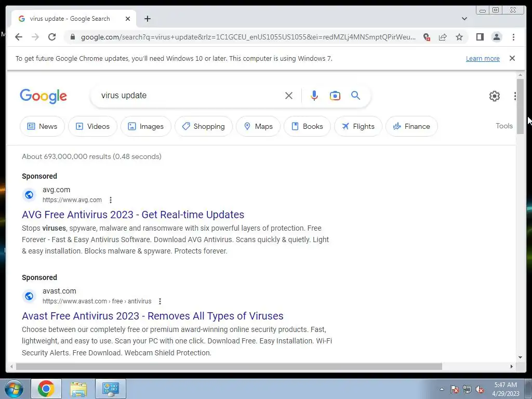Open the taskbar clock and date
This screenshot has width=532, height=399.
(x=506, y=389)
